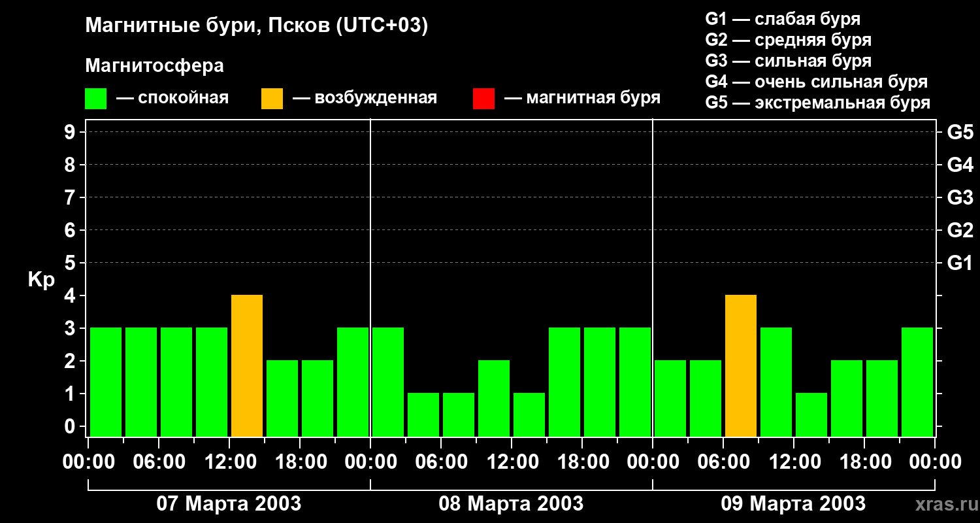Screen dimensions: 980x523
Task: Click the "G5" label on the right axis
Action: click(x=960, y=132)
